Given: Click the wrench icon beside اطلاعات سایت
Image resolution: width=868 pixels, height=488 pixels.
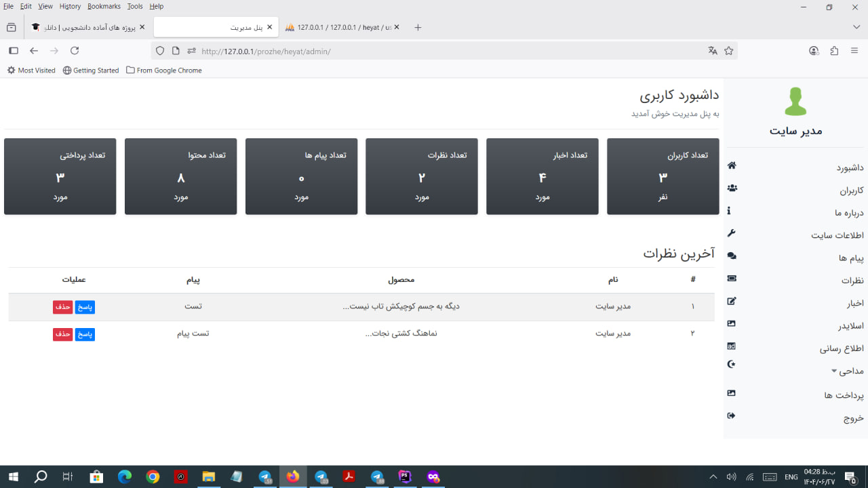Looking at the screenshot, I should [x=732, y=233].
